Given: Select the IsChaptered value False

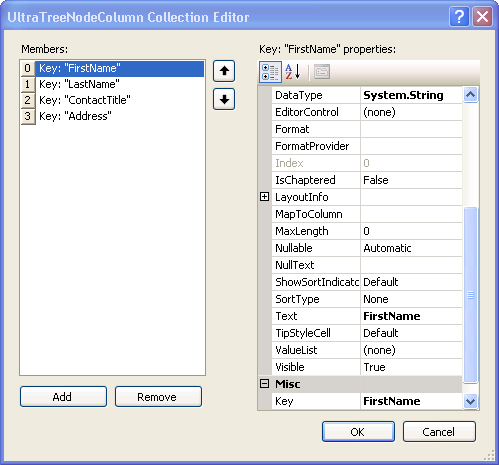Looking at the screenshot, I should [x=411, y=180].
